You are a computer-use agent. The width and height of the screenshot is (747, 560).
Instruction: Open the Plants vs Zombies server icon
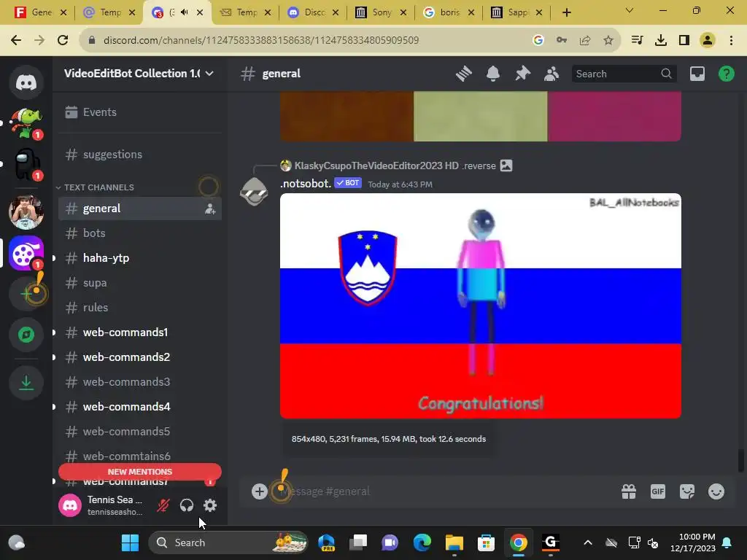[26, 122]
